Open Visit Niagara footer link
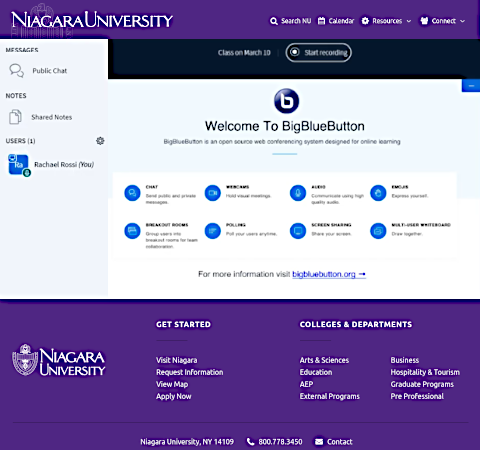Viewport: 480px width, 450px height. click(x=177, y=360)
